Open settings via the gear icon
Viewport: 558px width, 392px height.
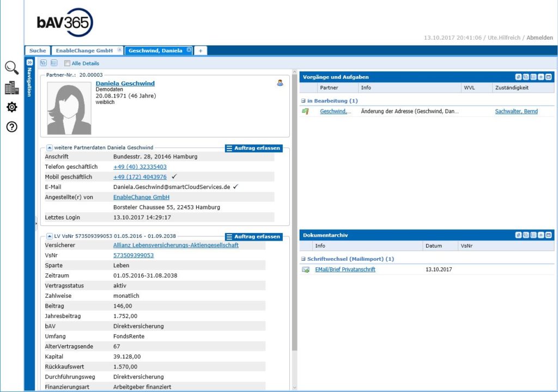(x=11, y=107)
